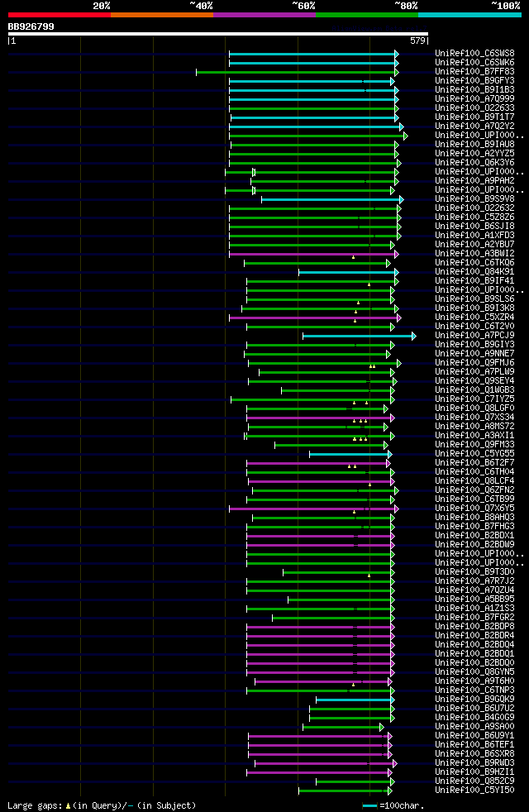Open hit UniRef100_B9GFY3 label

point(474,81)
